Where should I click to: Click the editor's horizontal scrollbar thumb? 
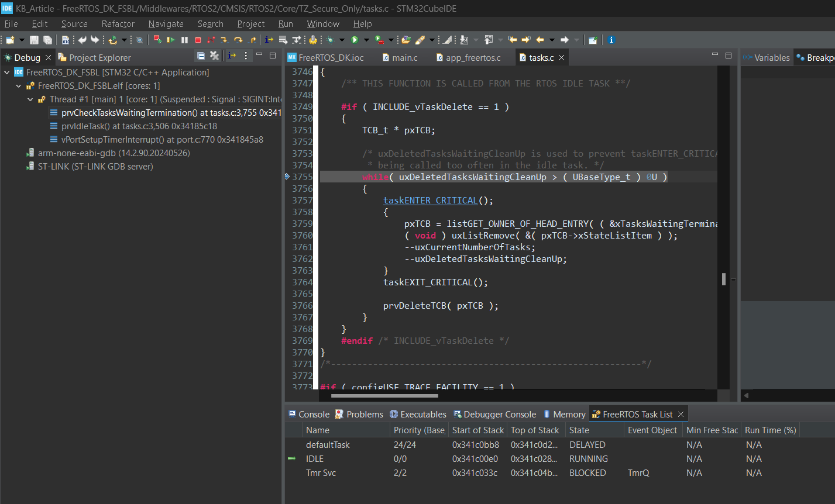[384, 396]
